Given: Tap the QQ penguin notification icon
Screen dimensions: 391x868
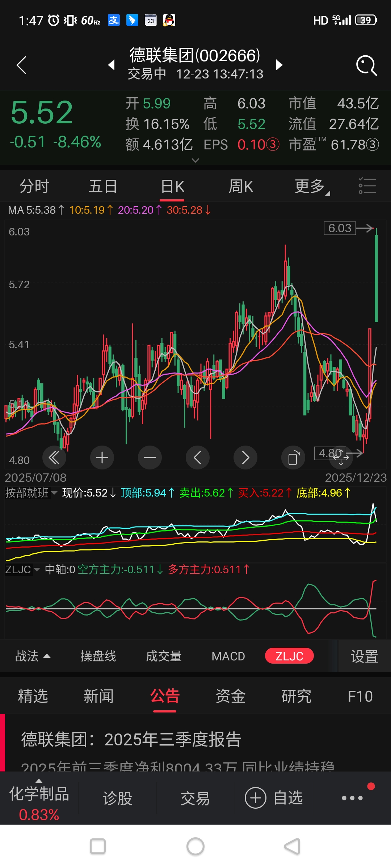Looking at the screenshot, I should [169, 20].
